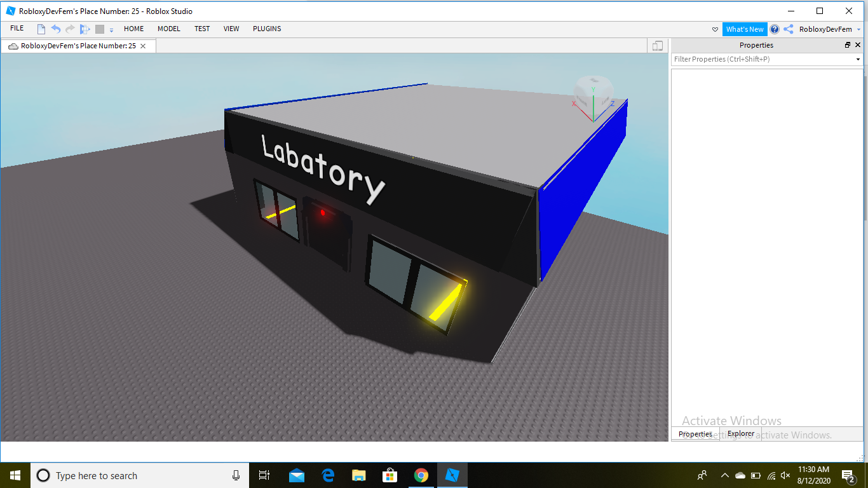This screenshot has height=488, width=868.
Task: Switch to the VIEW ribbon tab
Action: (231, 29)
